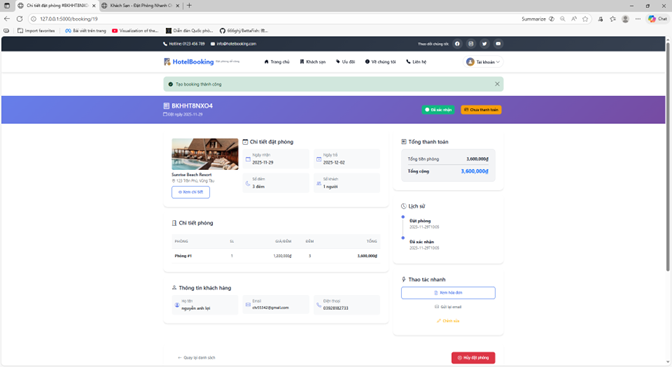
Task: Click the 'Xem hóa đơn' invoice button
Action: (x=448, y=292)
